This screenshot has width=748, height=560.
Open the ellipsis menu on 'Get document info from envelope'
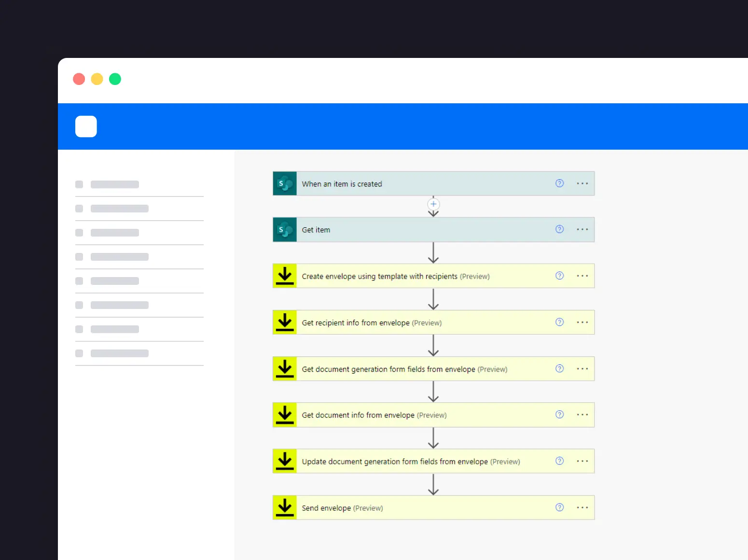click(x=582, y=415)
